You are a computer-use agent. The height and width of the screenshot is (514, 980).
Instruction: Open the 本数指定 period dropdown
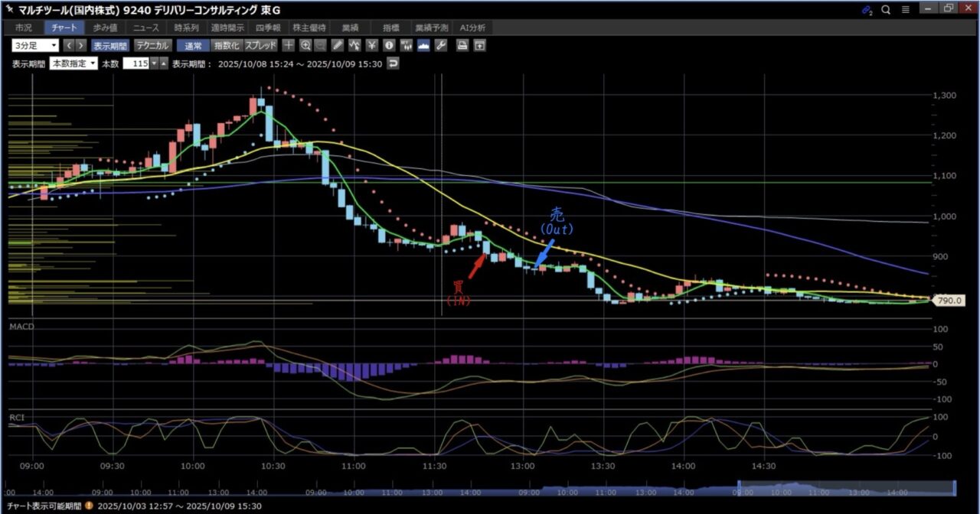pos(73,63)
